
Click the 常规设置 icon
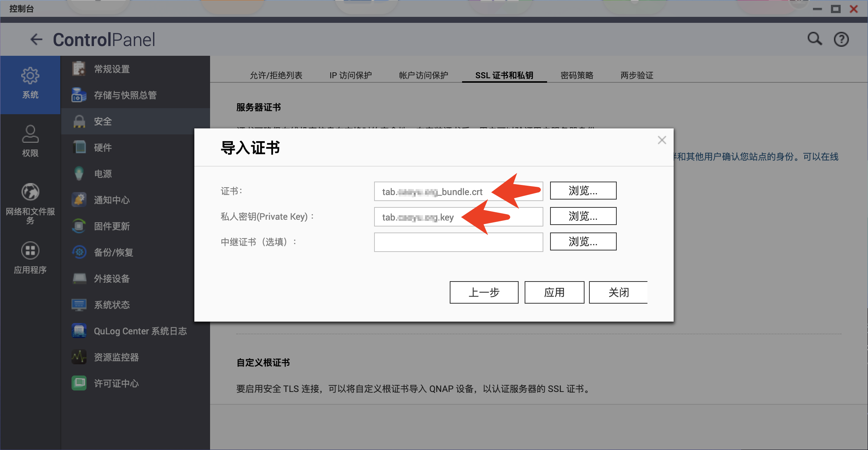pyautogui.click(x=79, y=69)
